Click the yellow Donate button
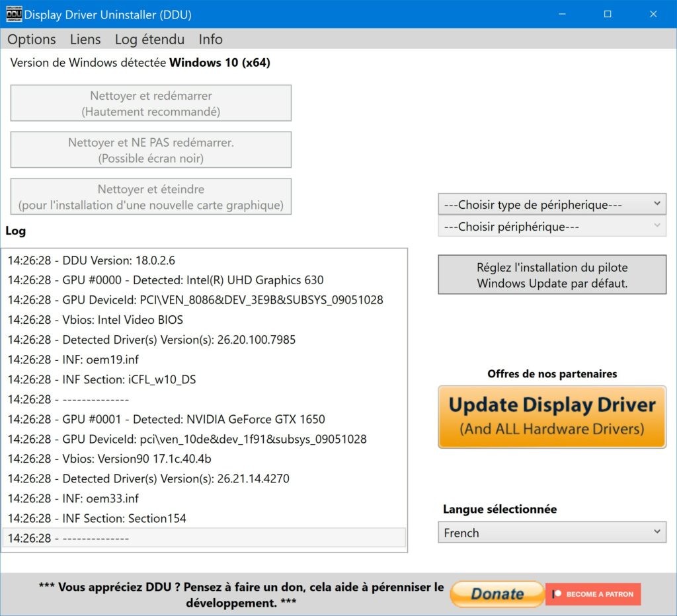 [497, 594]
